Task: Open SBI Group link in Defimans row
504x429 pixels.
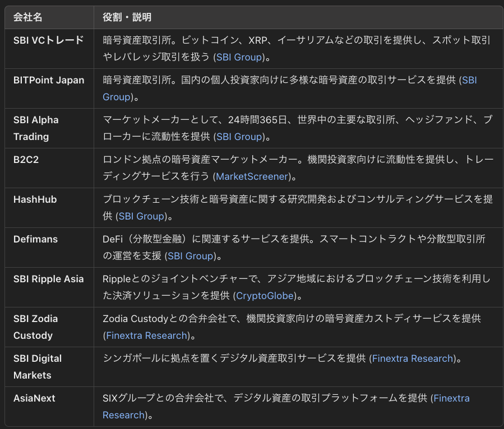Action: click(191, 257)
